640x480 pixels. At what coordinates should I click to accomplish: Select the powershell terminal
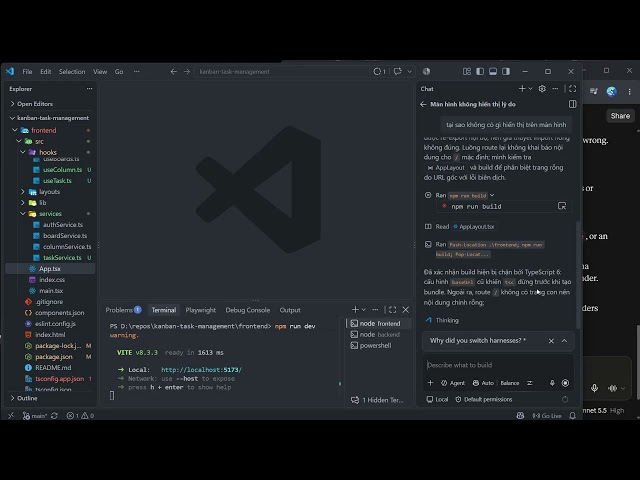pyautogui.click(x=379, y=345)
